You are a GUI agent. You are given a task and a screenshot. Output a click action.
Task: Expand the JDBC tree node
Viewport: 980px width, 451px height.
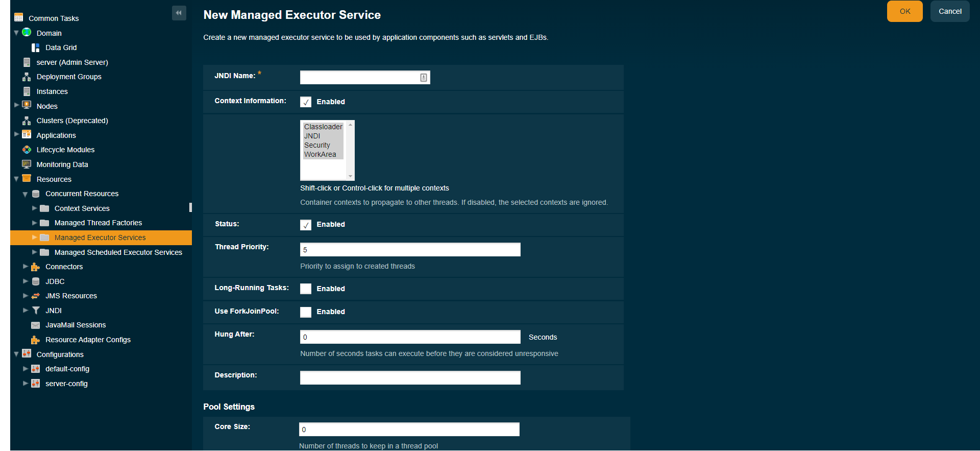[x=26, y=281]
